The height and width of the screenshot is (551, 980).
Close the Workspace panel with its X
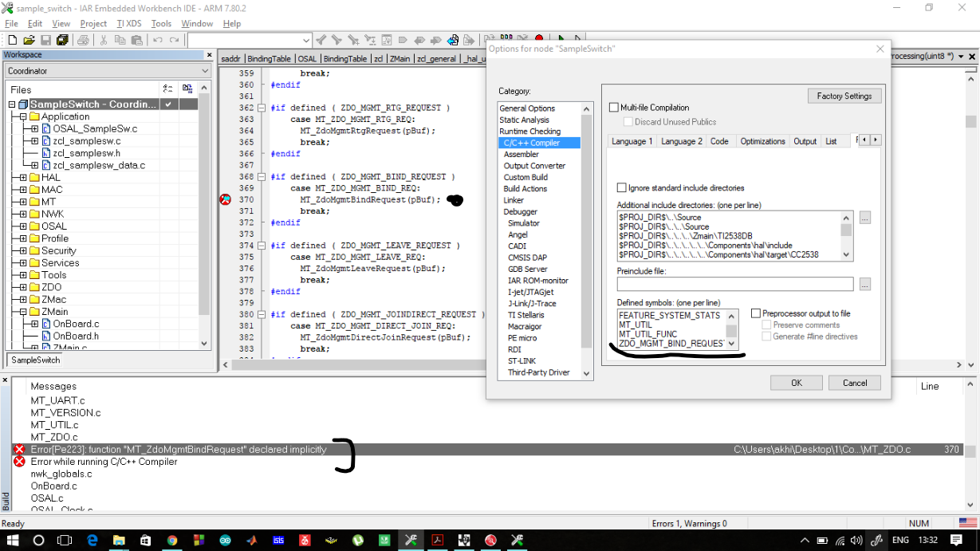210,55
